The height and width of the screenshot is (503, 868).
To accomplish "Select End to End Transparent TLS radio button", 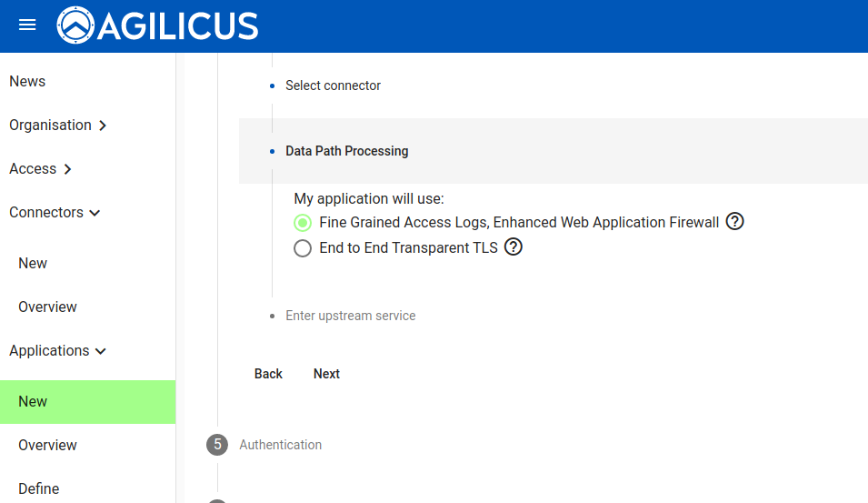I will [x=303, y=248].
